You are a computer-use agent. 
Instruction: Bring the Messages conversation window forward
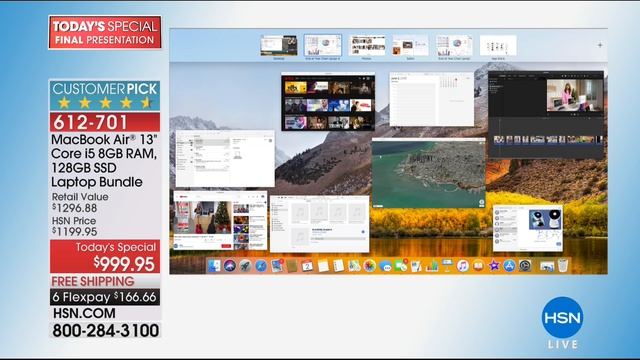pos(528,228)
